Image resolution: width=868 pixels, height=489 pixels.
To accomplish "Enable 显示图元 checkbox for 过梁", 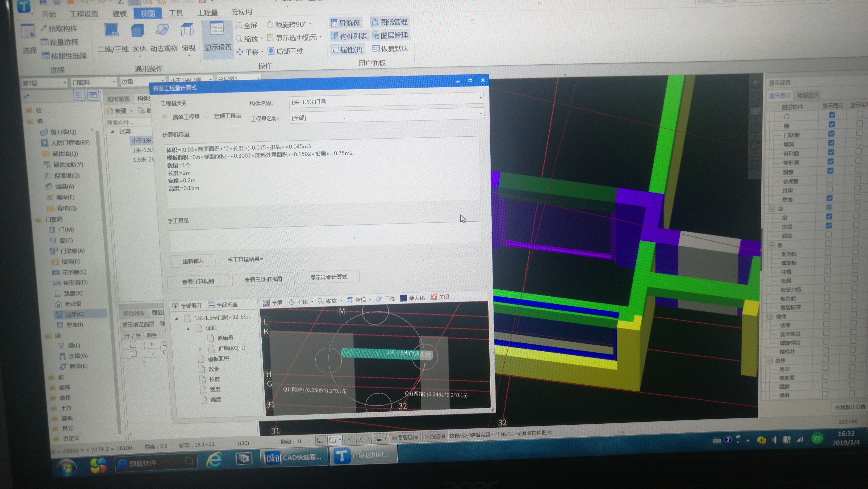I will coord(830,189).
